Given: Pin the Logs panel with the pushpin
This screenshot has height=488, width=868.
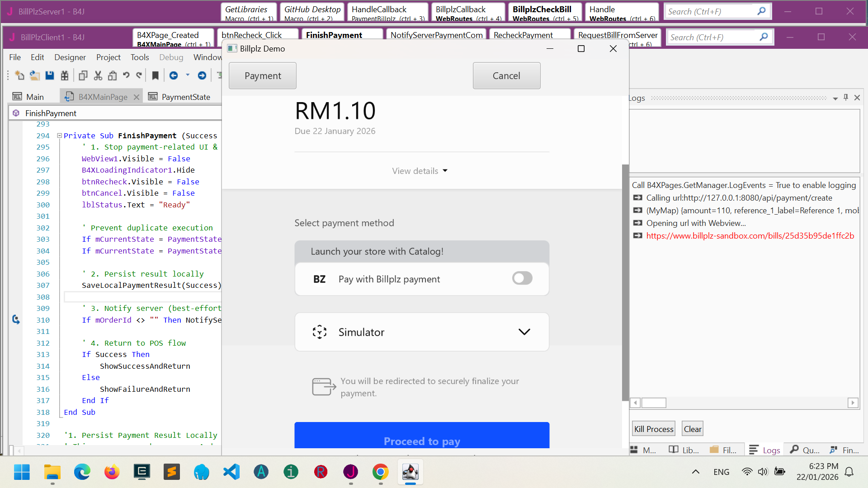Looking at the screenshot, I should (x=846, y=98).
